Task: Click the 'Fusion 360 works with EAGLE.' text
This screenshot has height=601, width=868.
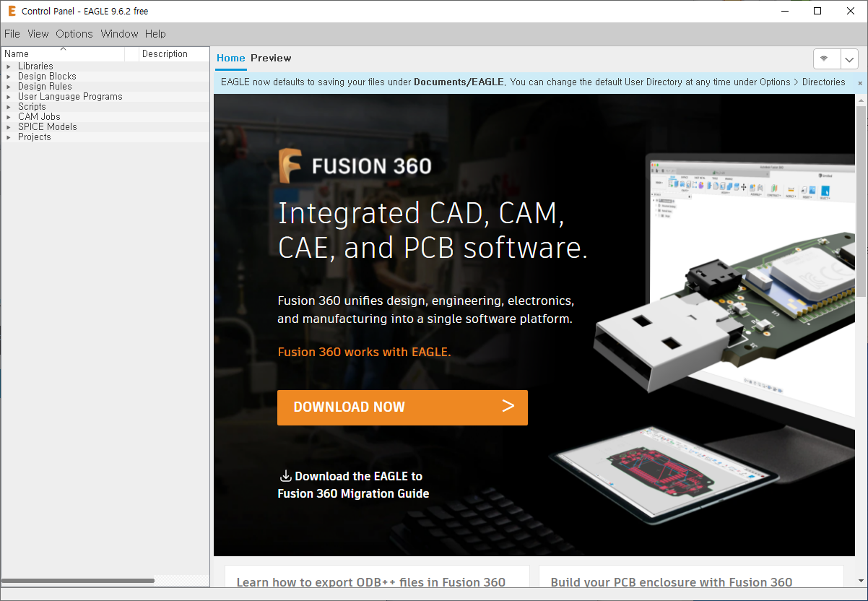Action: 364,352
